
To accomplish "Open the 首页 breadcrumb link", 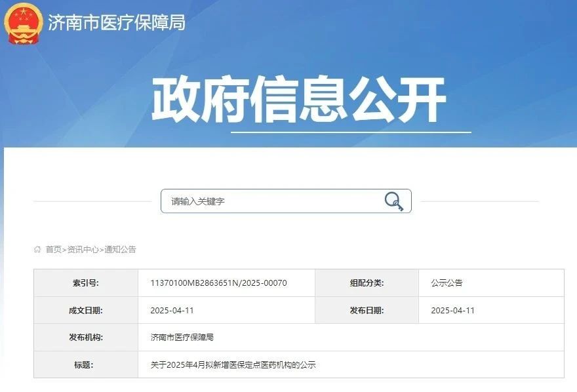I will click(53, 249).
